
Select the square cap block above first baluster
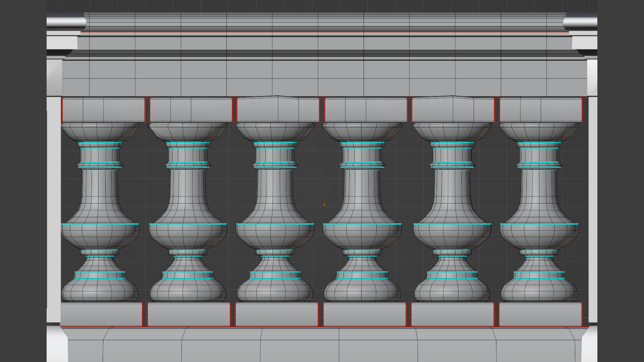(103, 110)
